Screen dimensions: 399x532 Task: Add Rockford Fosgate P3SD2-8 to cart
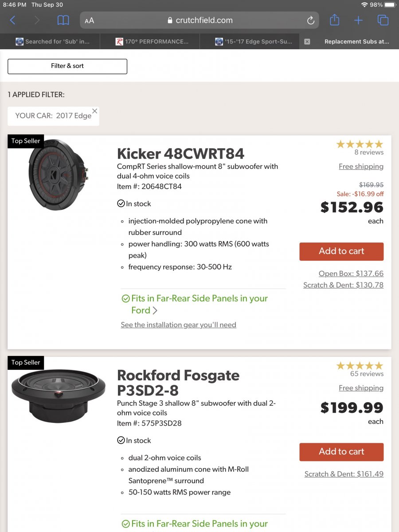pyautogui.click(x=341, y=452)
